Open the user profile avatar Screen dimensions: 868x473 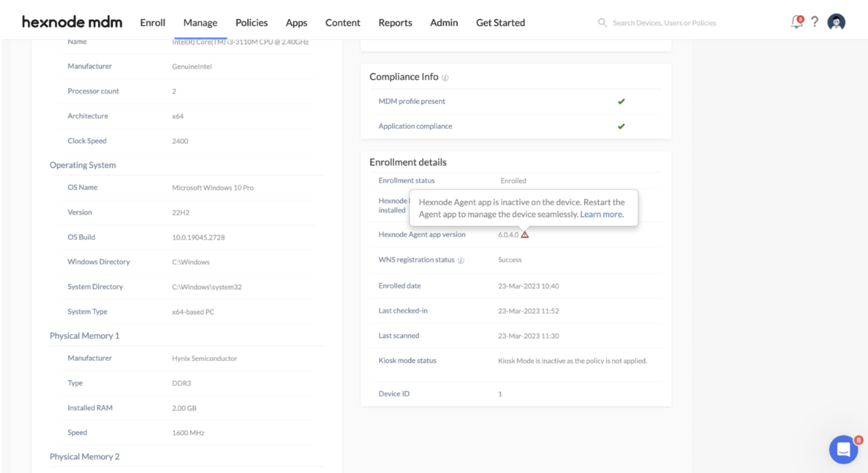click(836, 22)
